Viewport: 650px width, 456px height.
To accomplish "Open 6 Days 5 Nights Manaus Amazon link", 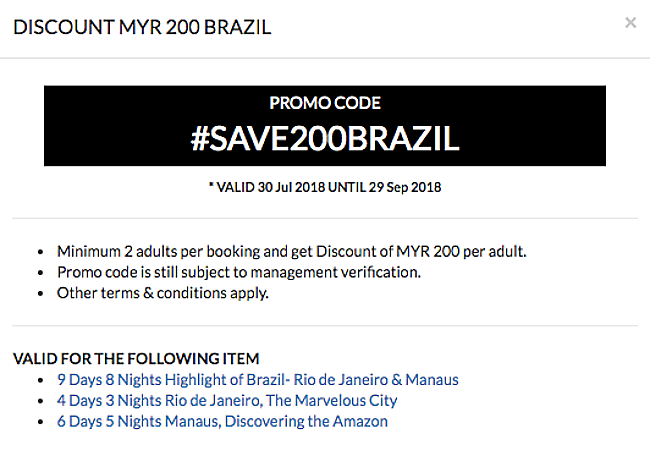I will point(222,421).
